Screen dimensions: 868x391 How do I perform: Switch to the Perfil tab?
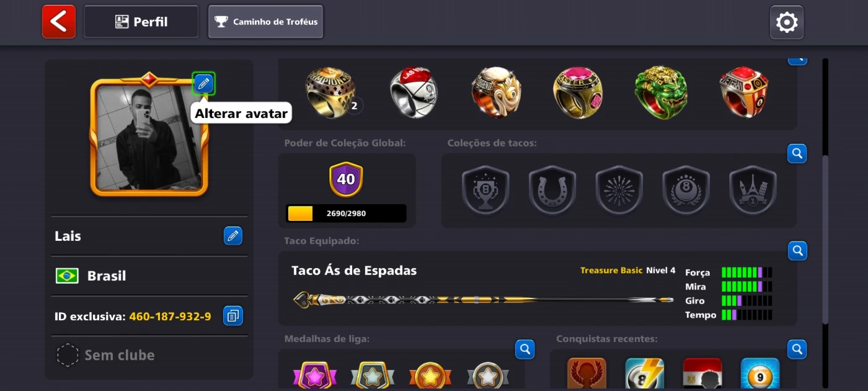tap(141, 22)
